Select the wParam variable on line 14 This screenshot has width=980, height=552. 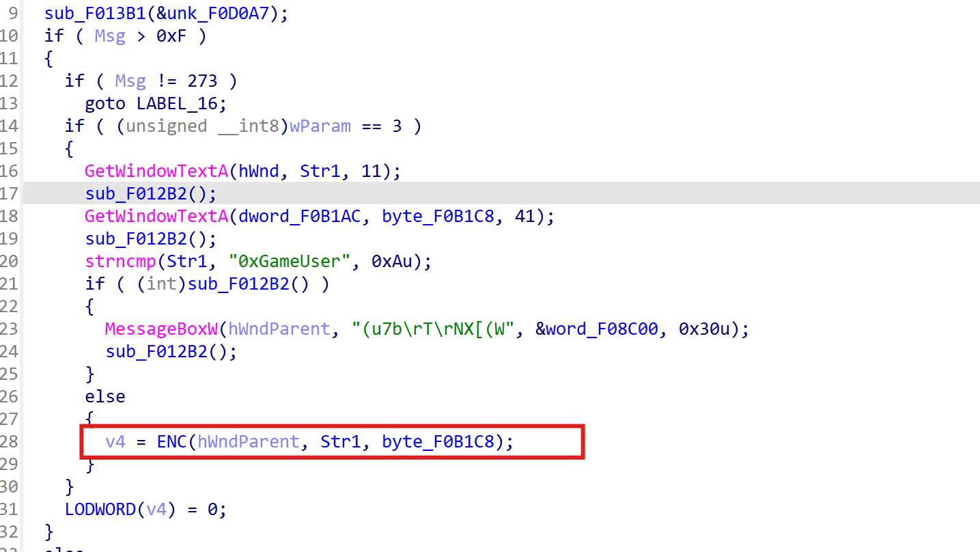click(320, 126)
